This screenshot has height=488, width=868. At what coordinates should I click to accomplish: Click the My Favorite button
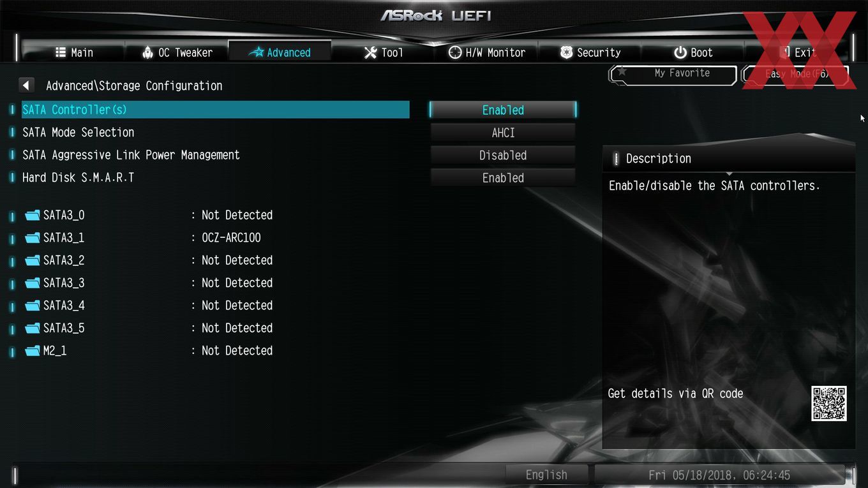point(673,74)
